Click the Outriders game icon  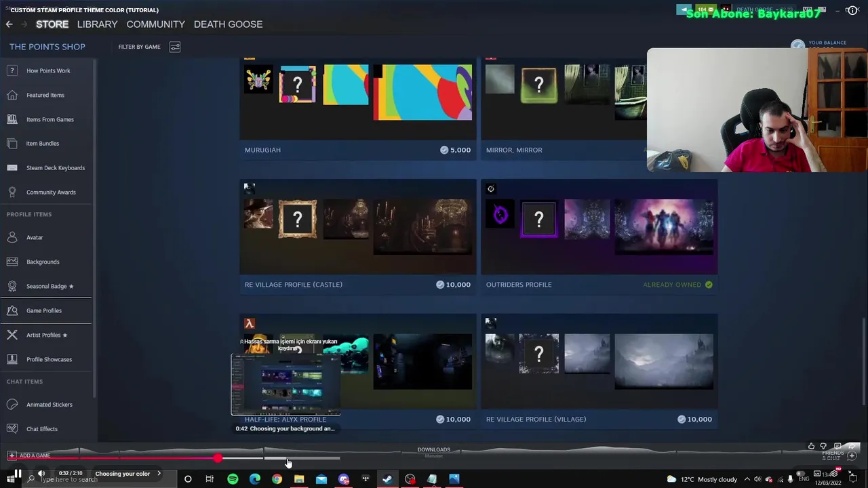click(491, 189)
